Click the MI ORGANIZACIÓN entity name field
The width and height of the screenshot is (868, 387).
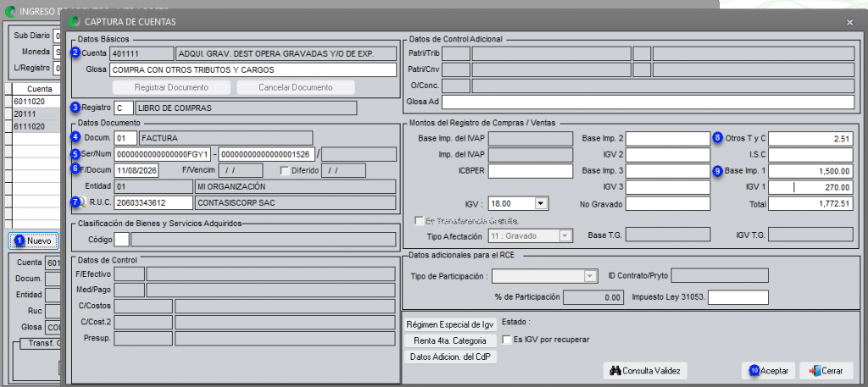(x=296, y=186)
